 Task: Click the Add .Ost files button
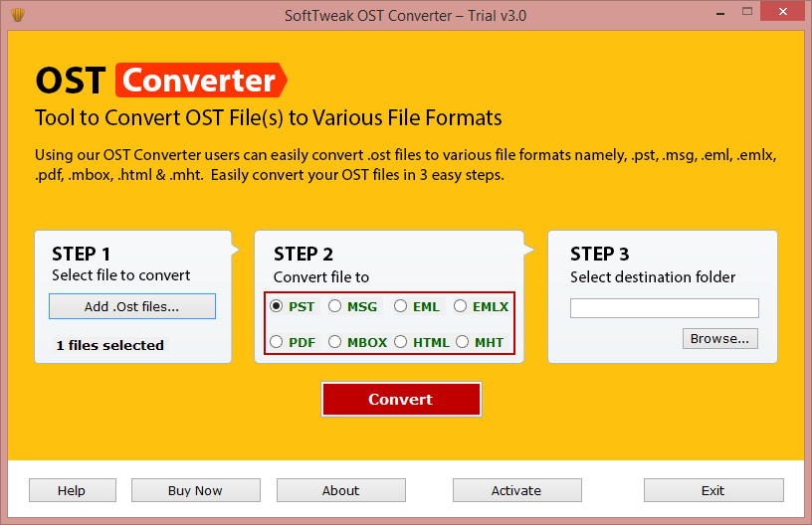pyautogui.click(x=132, y=306)
